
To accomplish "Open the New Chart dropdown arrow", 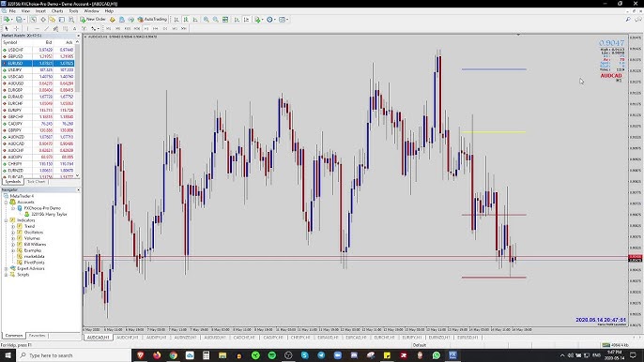I will point(12,20).
